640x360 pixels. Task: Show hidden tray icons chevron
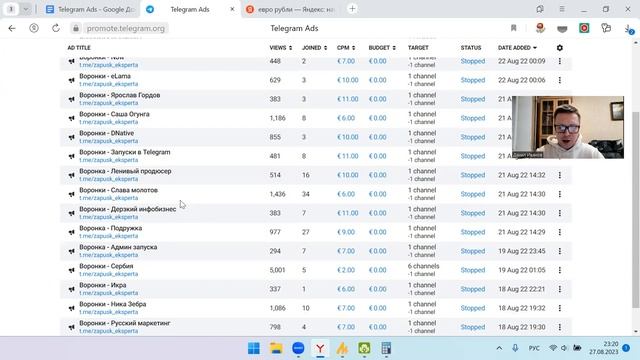[499, 348]
